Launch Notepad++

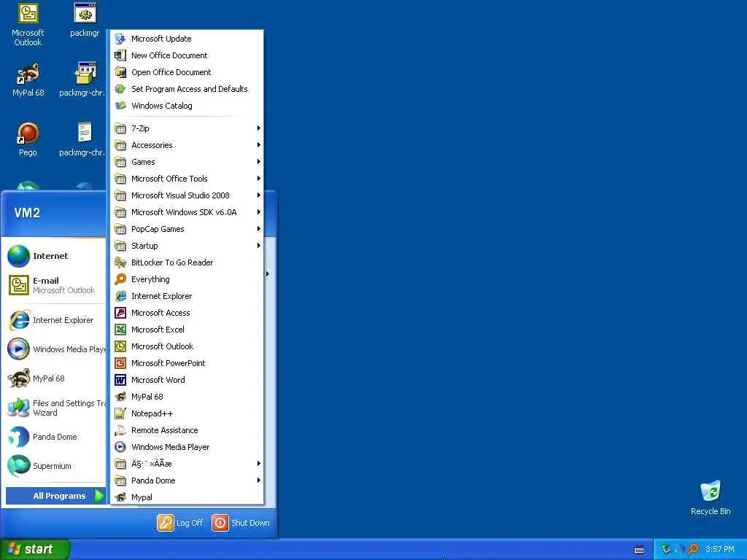pyautogui.click(x=187, y=413)
